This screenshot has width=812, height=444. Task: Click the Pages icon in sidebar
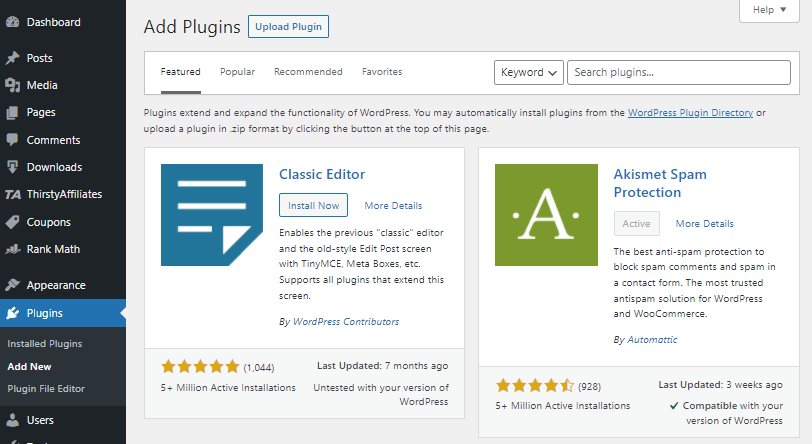[x=12, y=112]
